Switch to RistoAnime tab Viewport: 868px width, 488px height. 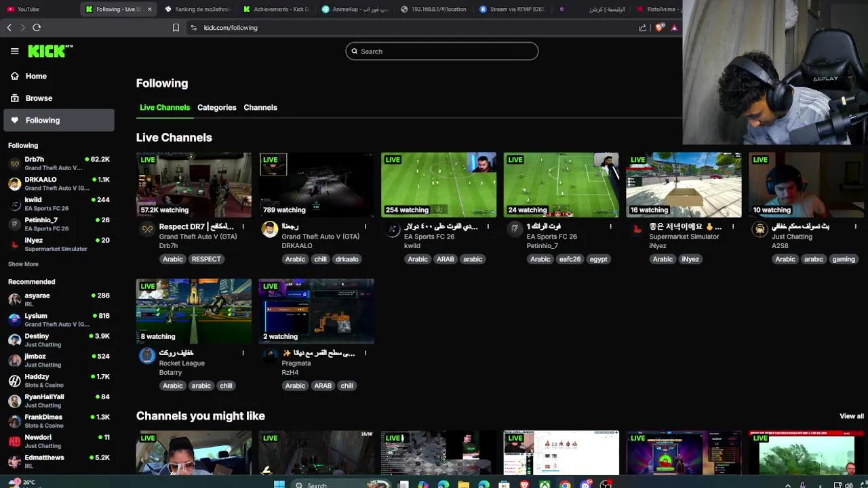(658, 9)
